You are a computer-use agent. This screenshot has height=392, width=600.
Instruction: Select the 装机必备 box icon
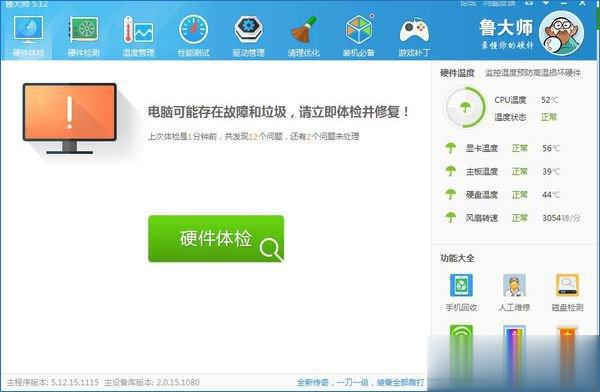[x=359, y=36]
